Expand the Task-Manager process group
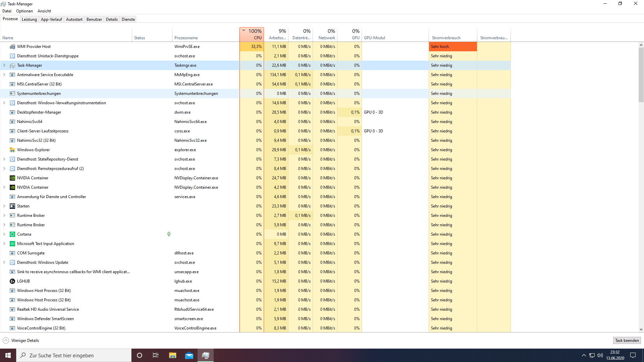644x362 pixels. (x=4, y=65)
